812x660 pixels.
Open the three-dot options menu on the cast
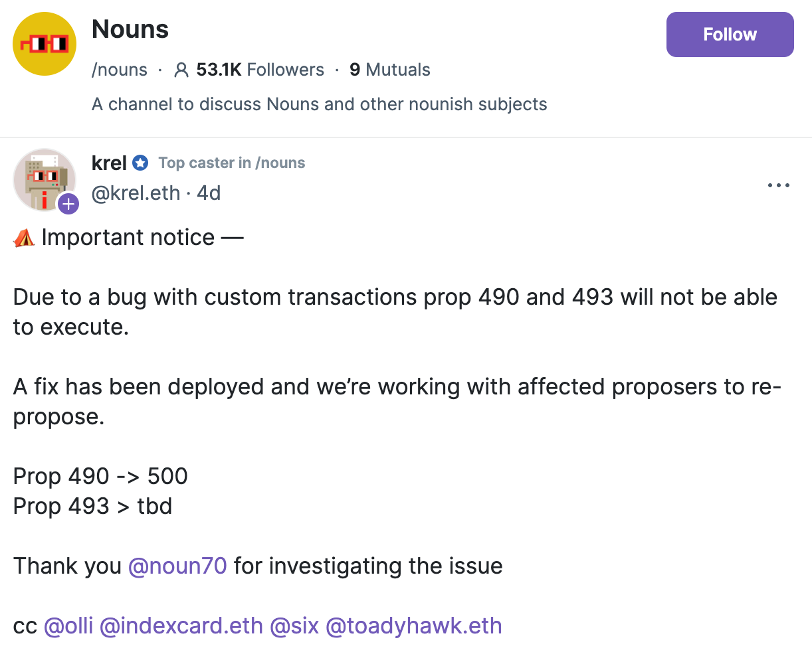(778, 185)
